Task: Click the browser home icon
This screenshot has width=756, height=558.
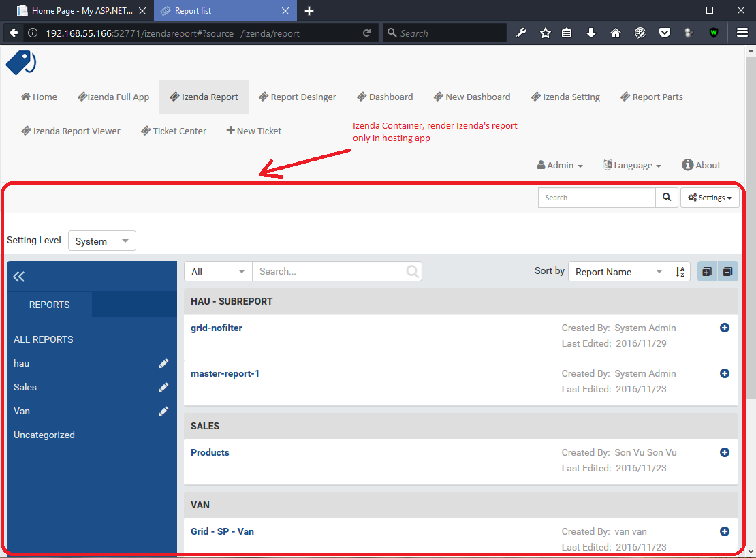Action: coord(615,33)
